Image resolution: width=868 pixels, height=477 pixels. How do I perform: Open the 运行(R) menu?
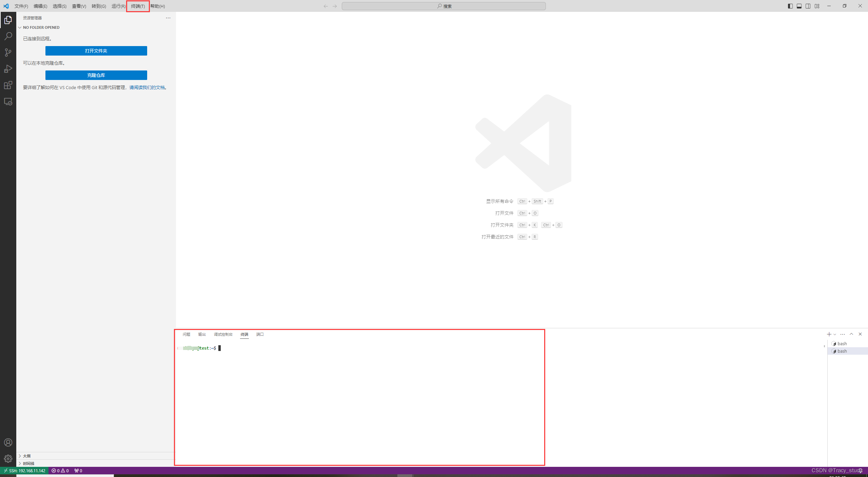pos(118,6)
